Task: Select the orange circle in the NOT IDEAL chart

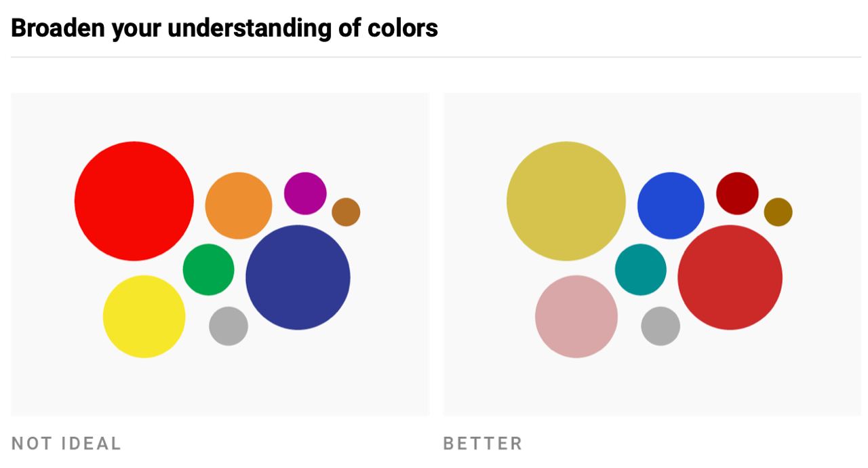Action: pos(239,206)
